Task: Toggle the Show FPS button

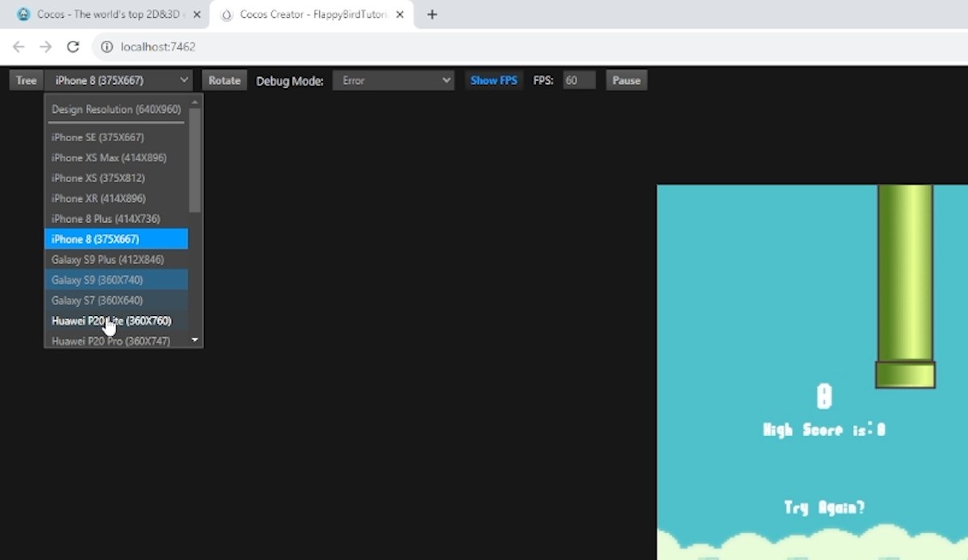Action: click(x=494, y=80)
